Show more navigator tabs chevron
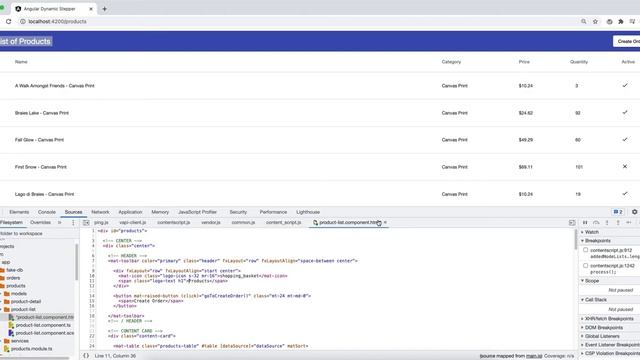Image resolution: width=640 pixels, height=360 pixels. (60, 222)
